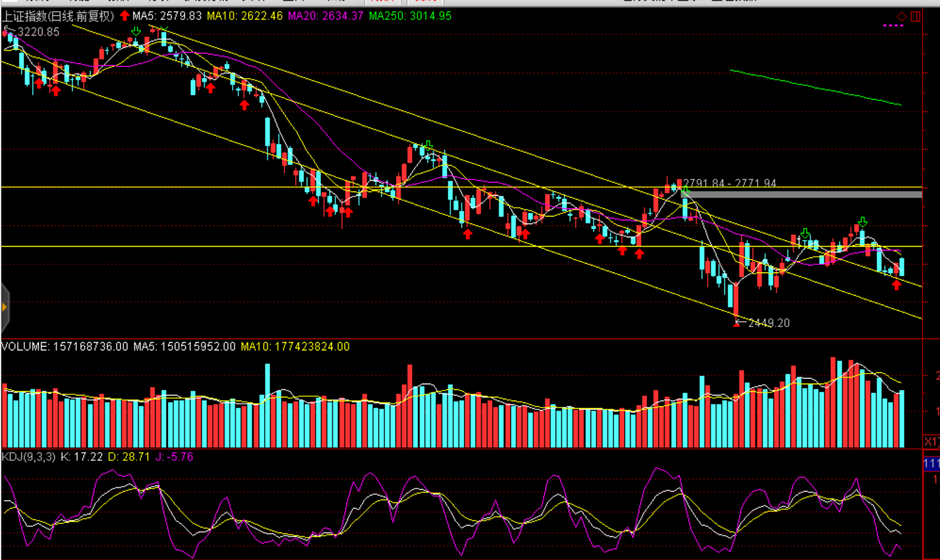Click the X17 scale label on the right axis
This screenshot has width=940, height=560.
[x=931, y=441]
